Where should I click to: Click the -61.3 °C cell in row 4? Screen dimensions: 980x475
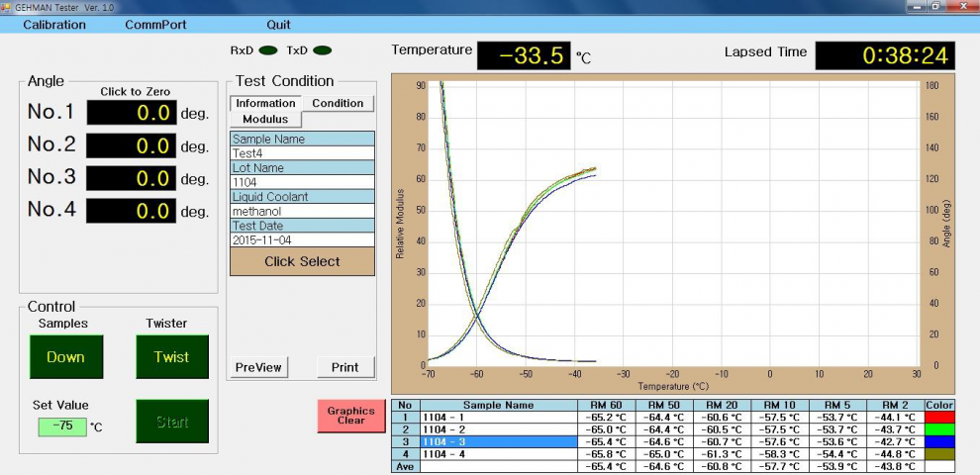[722, 454]
